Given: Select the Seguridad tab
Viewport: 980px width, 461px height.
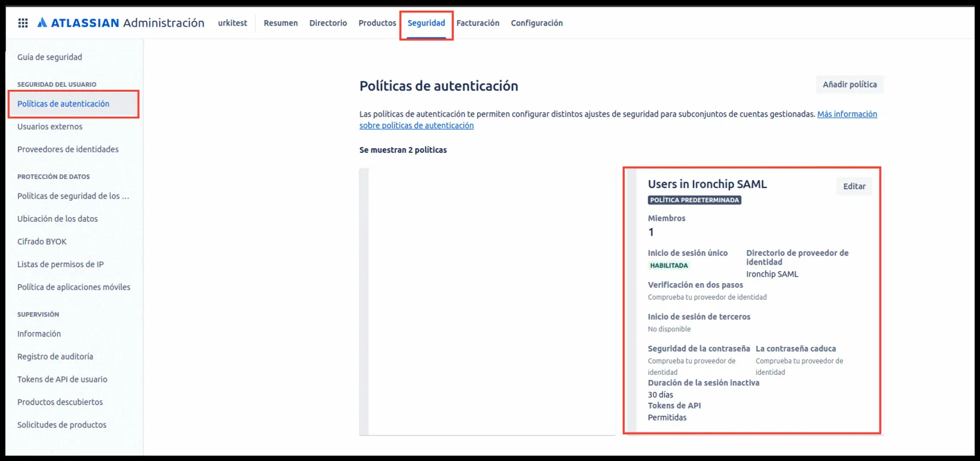Looking at the screenshot, I should point(426,23).
